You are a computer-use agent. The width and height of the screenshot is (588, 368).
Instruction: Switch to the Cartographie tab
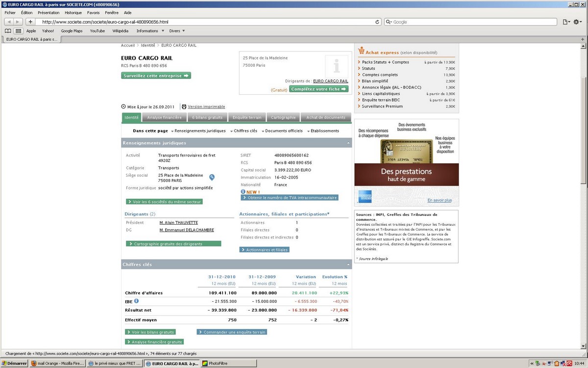283,117
